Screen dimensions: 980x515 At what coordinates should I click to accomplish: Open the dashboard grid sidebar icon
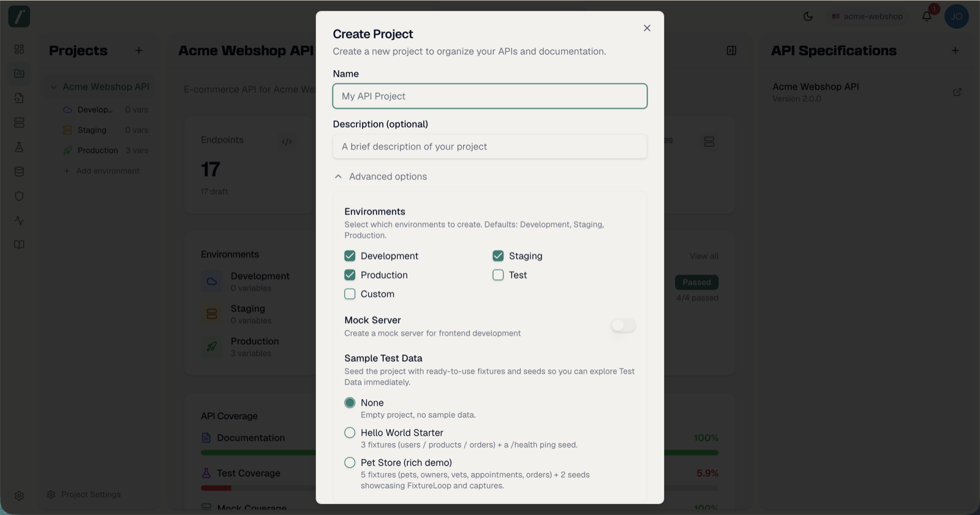tap(19, 49)
